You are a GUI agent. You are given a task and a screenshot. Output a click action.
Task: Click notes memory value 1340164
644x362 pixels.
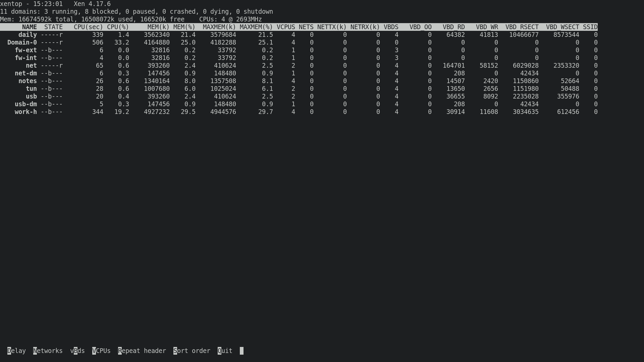pyautogui.click(x=157, y=81)
